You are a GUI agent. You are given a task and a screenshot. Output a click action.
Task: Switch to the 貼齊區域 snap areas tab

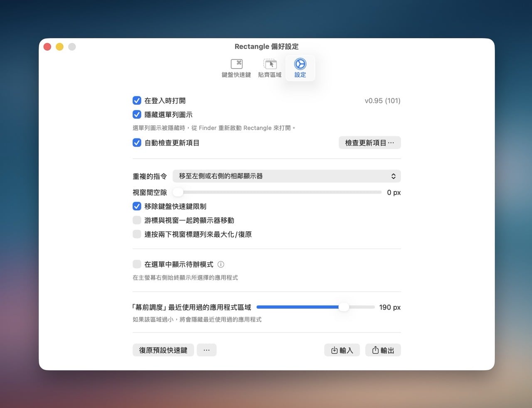point(270,68)
